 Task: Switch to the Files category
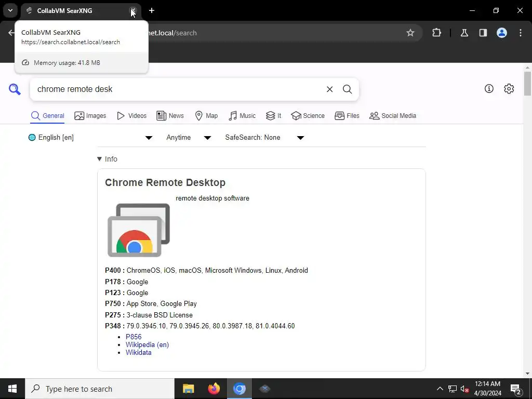point(347,116)
